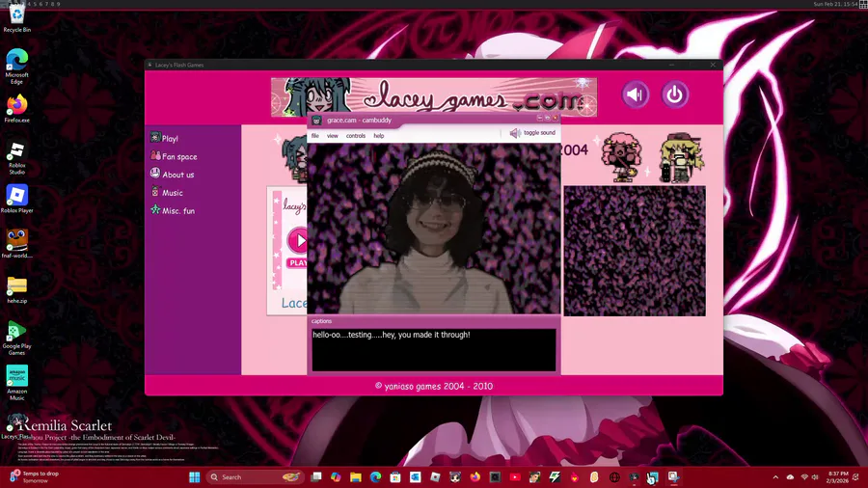Open the About us page
Viewport: 868px width, 488px height.
coord(173,175)
